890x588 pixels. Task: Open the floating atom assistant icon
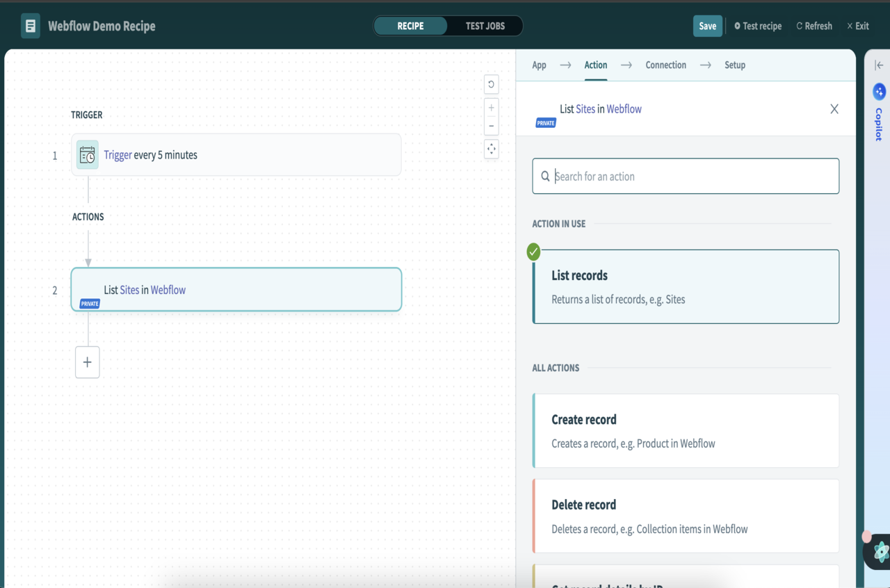[x=881, y=552]
